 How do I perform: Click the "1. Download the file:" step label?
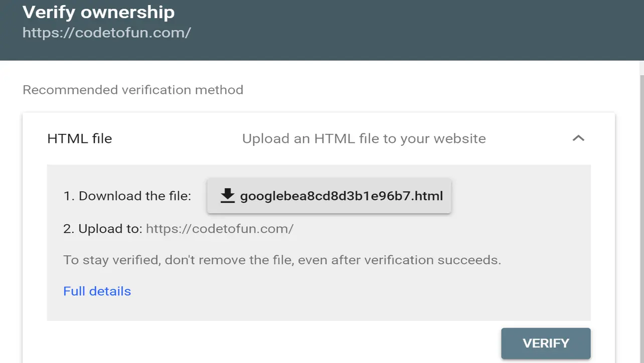127,196
